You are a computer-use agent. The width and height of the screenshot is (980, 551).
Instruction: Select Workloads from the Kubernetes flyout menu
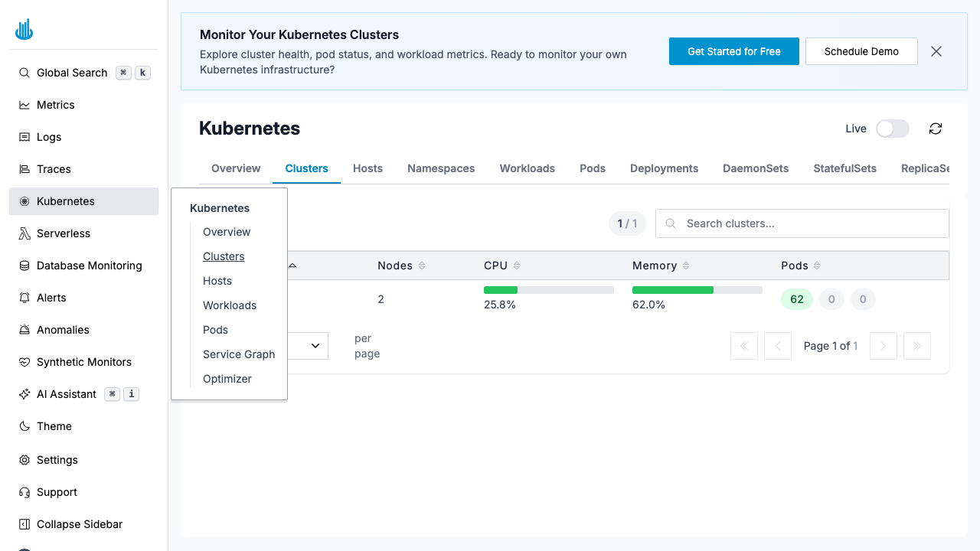pos(230,305)
